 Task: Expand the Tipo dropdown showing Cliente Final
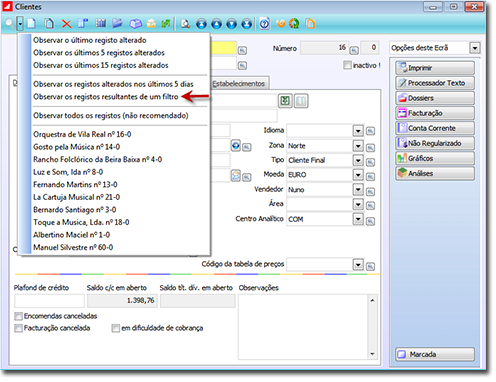pyautogui.click(x=358, y=160)
